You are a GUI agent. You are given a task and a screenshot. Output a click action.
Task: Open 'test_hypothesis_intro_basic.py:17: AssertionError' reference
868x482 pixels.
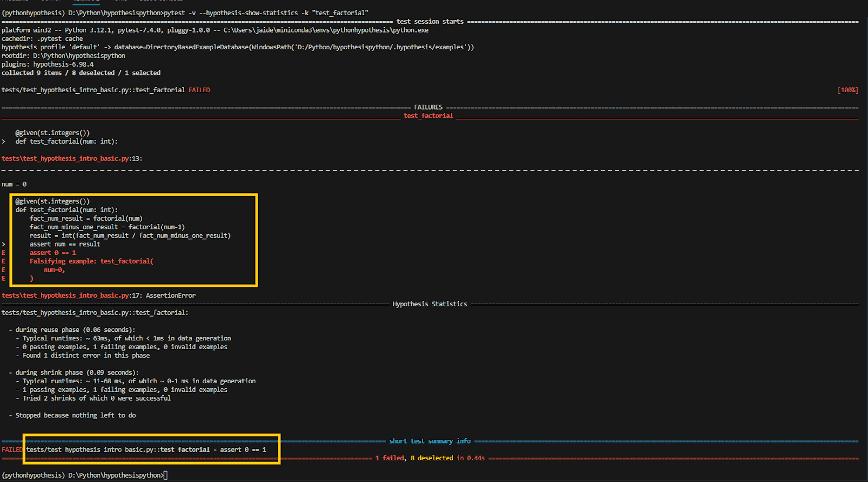click(99, 295)
